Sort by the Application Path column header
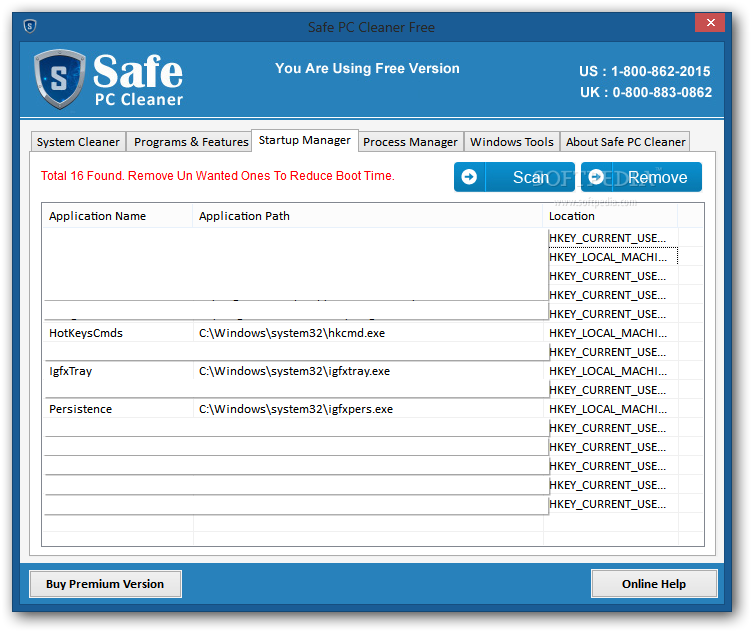752x632 pixels. click(367, 216)
